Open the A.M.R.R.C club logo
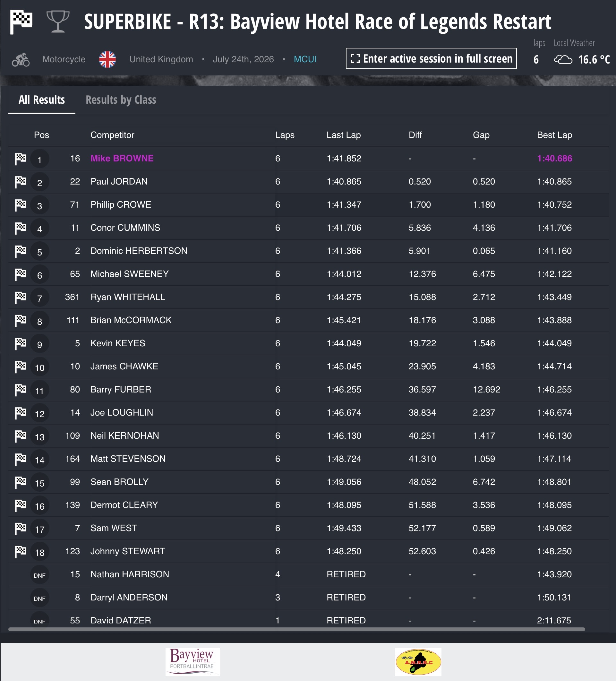The width and height of the screenshot is (616, 681). [x=418, y=662]
